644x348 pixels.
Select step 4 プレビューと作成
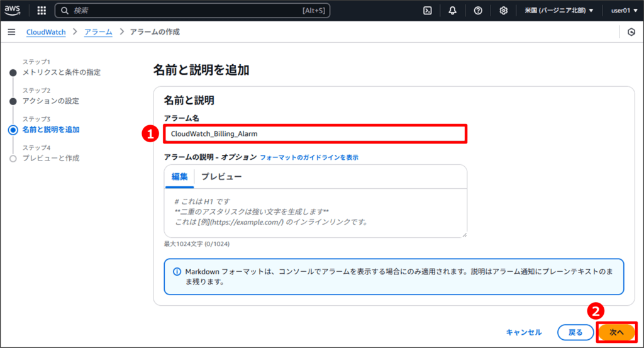(x=51, y=158)
